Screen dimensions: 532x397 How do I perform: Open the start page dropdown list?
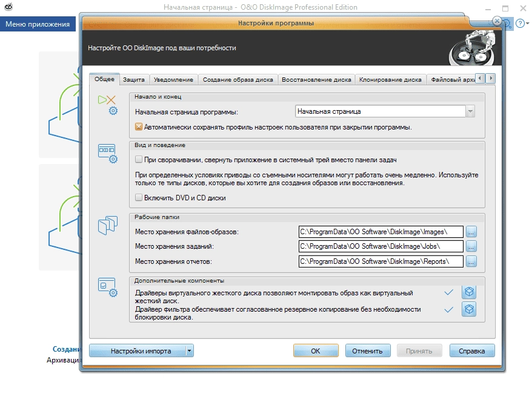(x=470, y=111)
